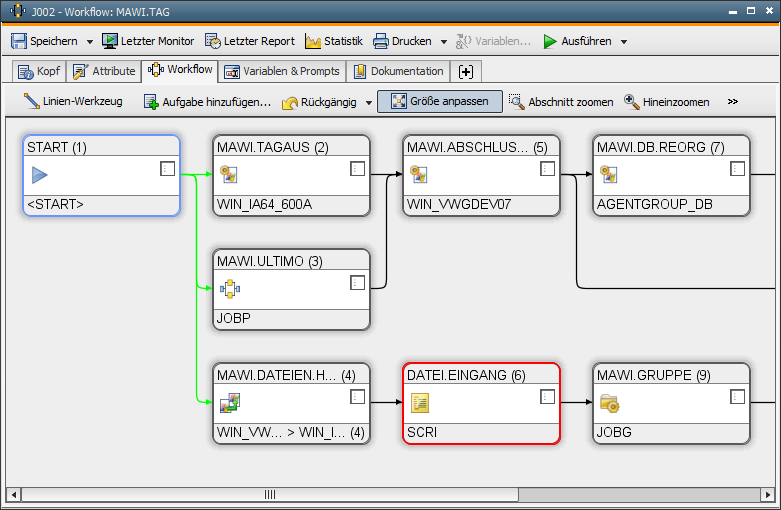Click the WIN_IA64_600A agent label
This screenshot has width=781, height=510.
tap(264, 204)
